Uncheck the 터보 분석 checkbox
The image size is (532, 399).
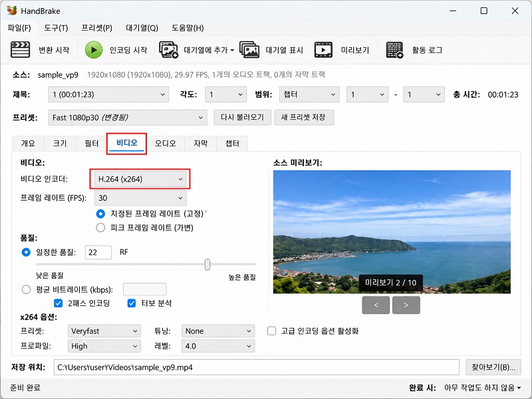click(x=132, y=303)
